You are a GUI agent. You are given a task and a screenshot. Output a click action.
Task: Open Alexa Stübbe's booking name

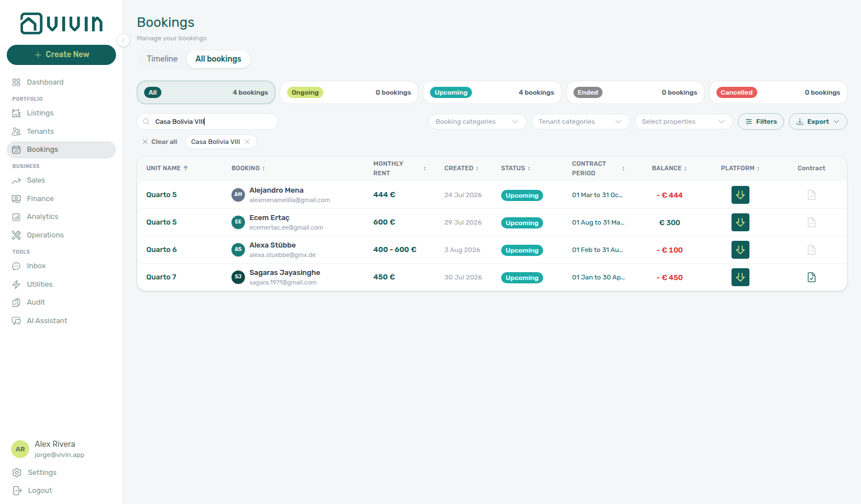272,245
